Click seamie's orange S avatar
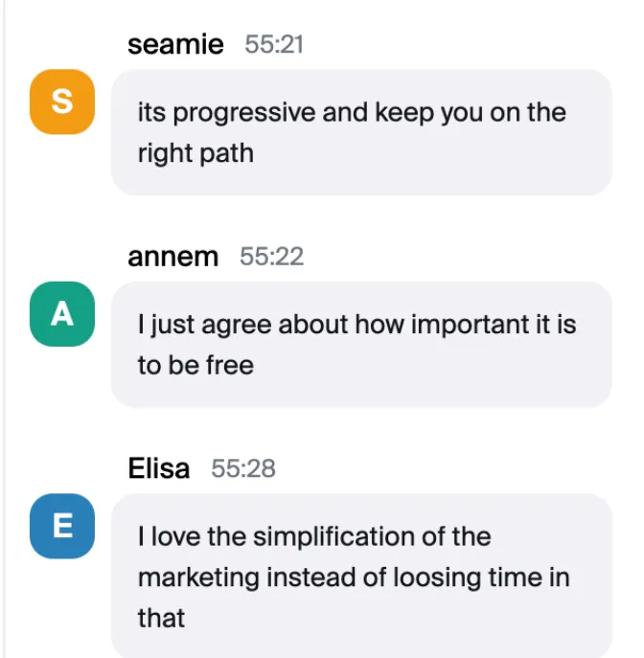The image size is (644, 658). coord(62,102)
